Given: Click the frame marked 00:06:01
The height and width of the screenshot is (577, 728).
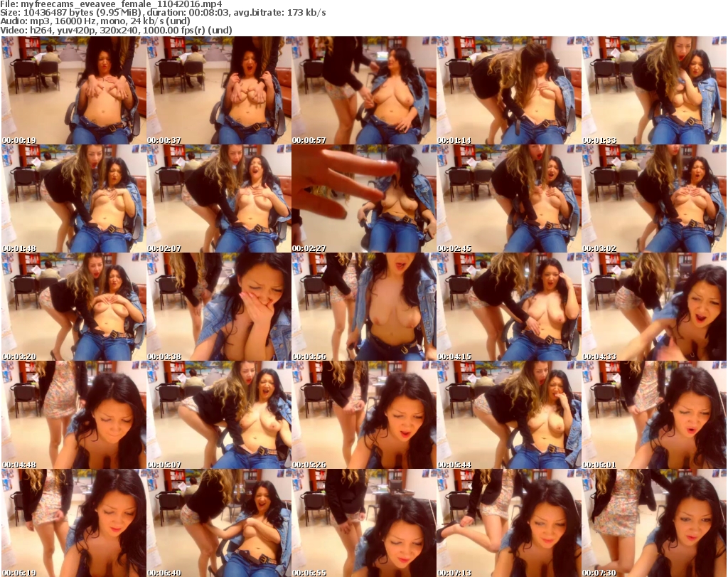Looking at the screenshot, I should 654,415.
